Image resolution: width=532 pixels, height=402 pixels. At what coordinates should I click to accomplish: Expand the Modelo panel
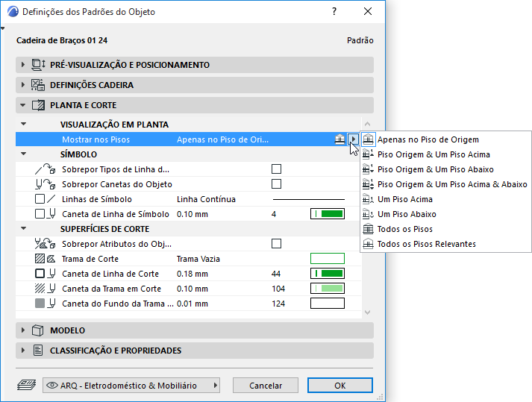point(22,330)
